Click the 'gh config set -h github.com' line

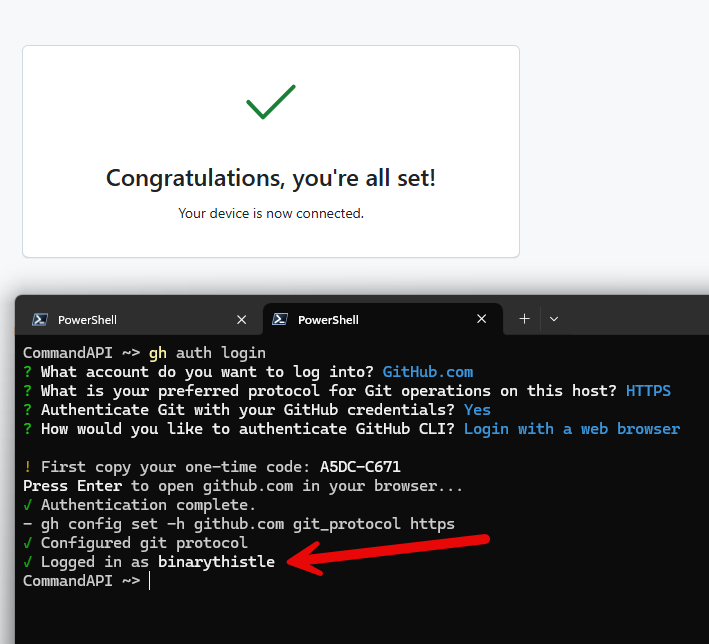pyautogui.click(x=239, y=524)
